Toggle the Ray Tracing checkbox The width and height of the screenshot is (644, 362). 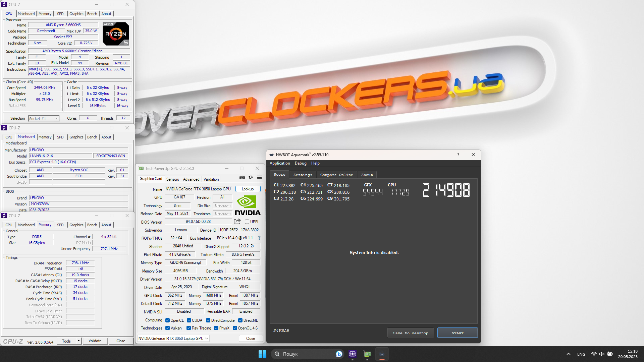pos(189,328)
